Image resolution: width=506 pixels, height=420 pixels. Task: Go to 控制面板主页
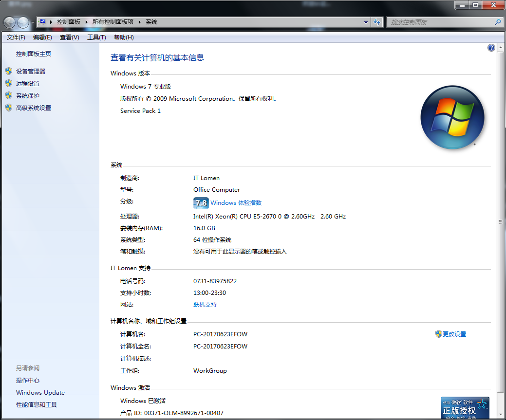click(x=34, y=54)
